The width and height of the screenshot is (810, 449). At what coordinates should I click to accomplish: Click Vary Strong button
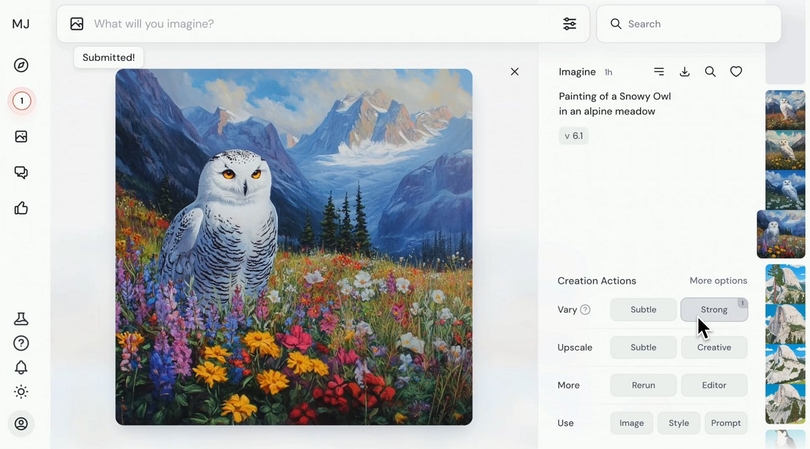714,309
